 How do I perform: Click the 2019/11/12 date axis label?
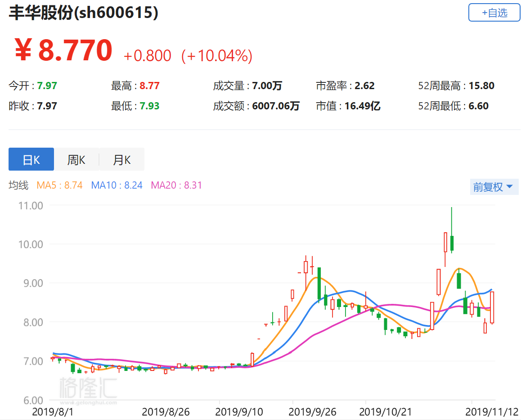[492, 412]
